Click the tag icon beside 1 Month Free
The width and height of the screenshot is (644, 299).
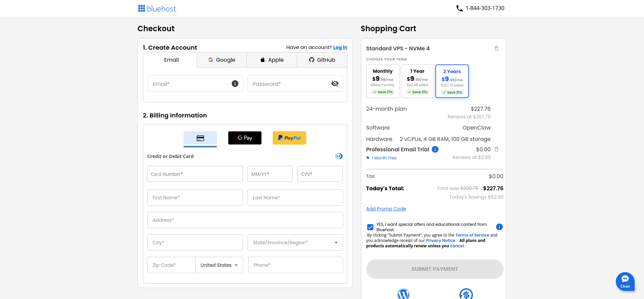(368, 158)
